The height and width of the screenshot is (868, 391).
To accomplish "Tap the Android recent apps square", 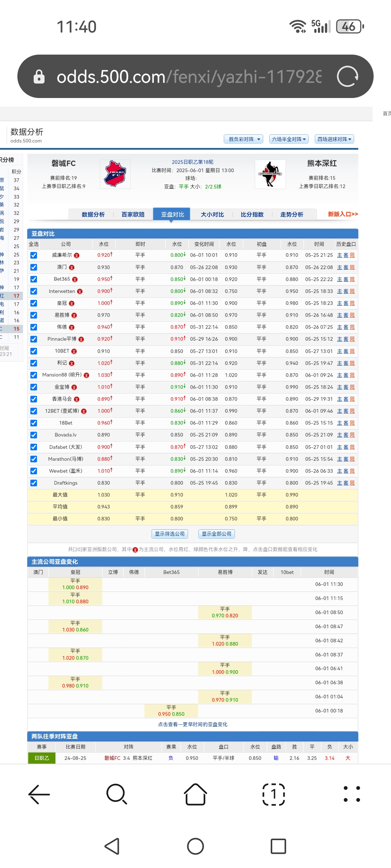I will (278, 846).
